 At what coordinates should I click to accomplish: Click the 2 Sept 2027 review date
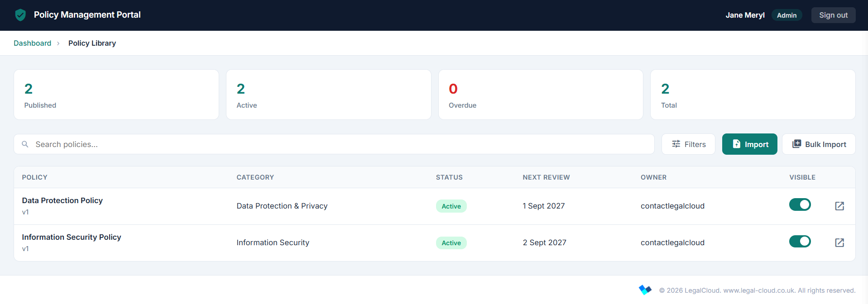tap(545, 242)
